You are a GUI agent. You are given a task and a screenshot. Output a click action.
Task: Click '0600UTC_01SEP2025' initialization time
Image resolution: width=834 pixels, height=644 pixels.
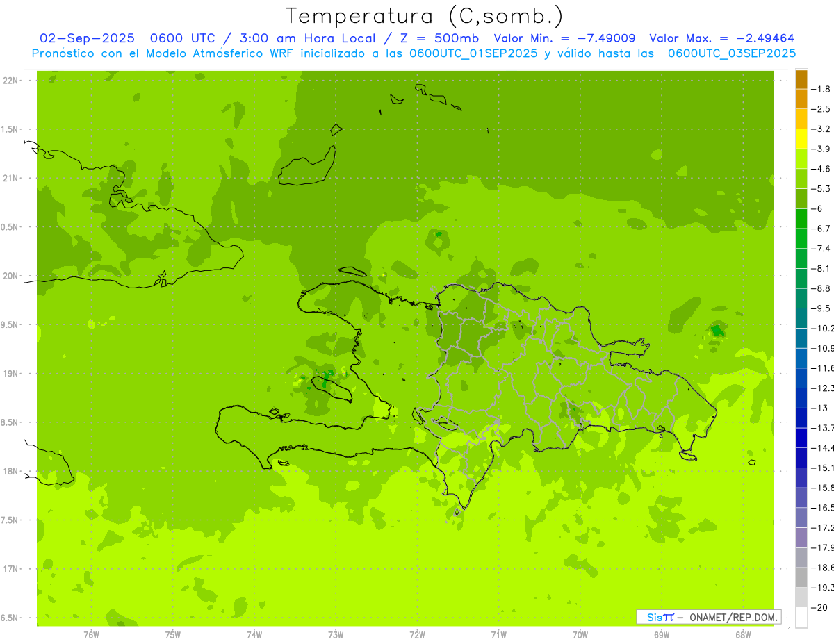[473, 53]
